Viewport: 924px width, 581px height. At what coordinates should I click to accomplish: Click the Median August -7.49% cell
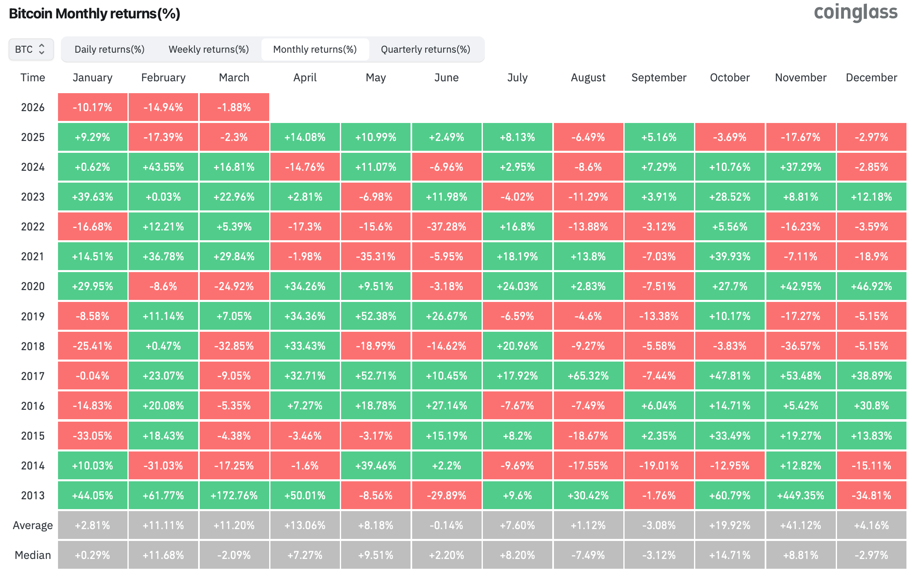point(588,555)
